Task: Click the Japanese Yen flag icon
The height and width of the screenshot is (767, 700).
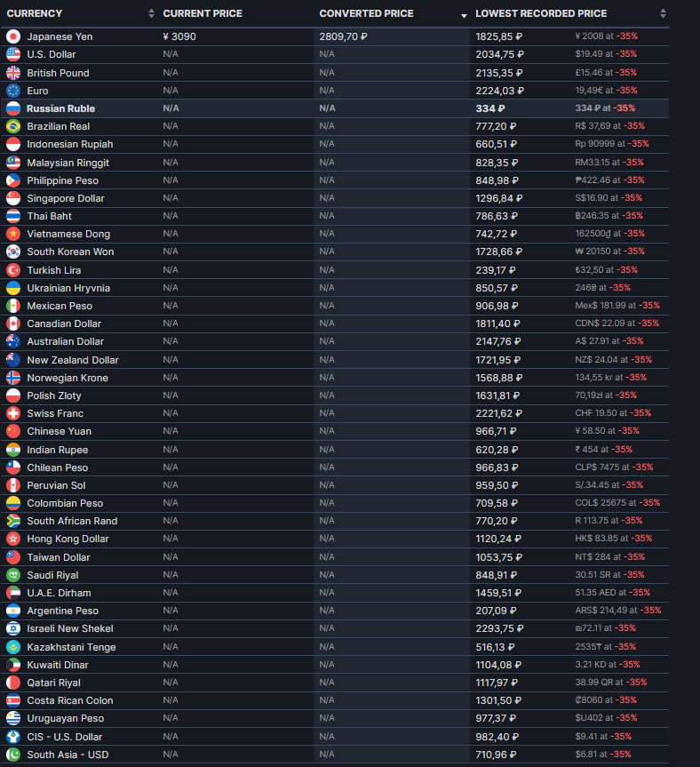Action: [x=13, y=36]
